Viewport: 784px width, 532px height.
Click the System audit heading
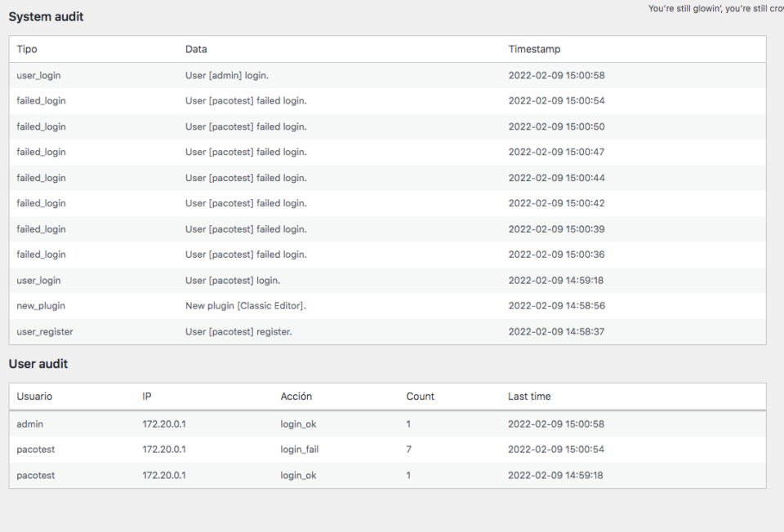[46, 16]
